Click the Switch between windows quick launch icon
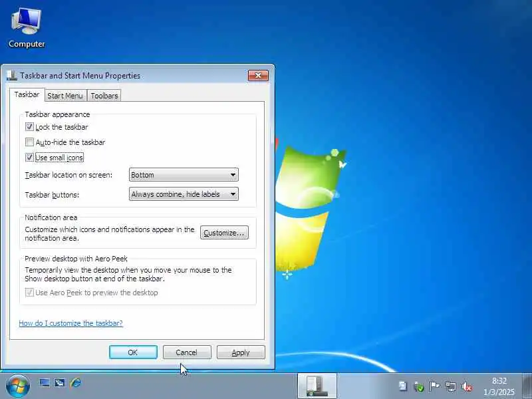Image resolution: width=532 pixels, height=399 pixels. coord(60,383)
